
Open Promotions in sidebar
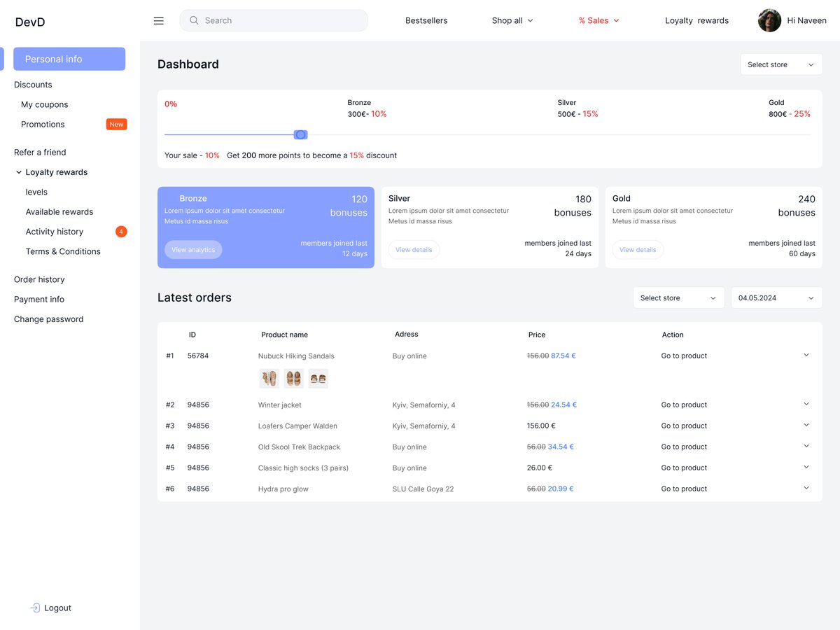point(43,124)
